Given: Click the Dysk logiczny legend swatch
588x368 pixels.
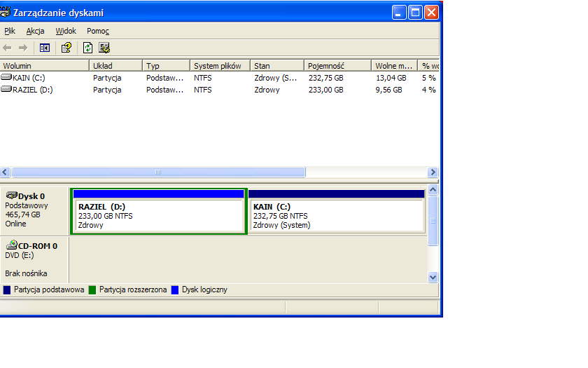Looking at the screenshot, I should tap(175, 290).
